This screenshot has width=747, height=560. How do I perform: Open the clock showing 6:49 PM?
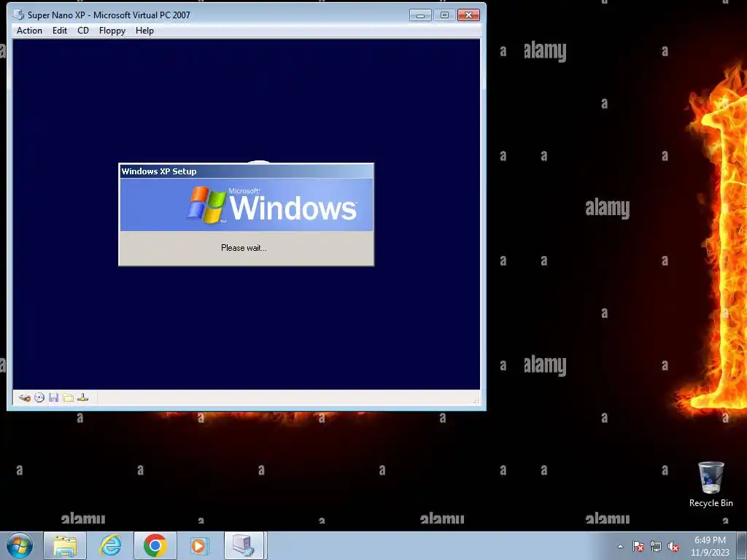(710, 546)
